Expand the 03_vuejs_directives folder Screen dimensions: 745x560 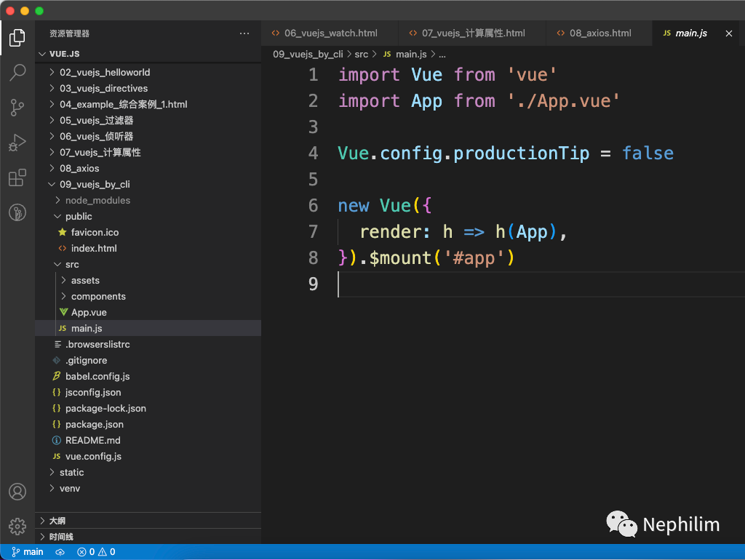(148, 88)
